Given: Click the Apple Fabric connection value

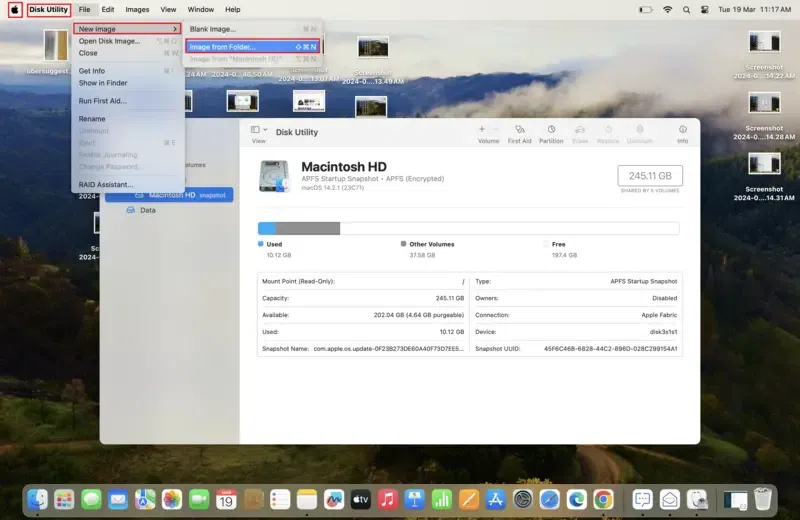Looking at the screenshot, I should coord(659,315).
